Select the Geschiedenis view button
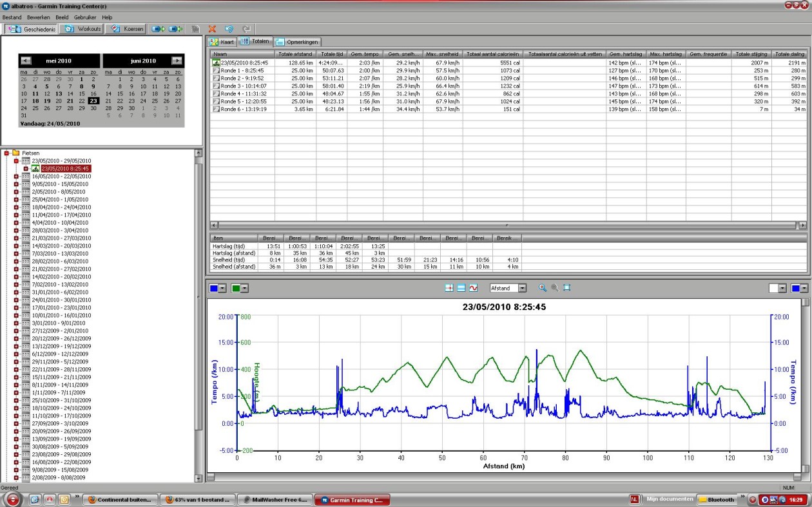This screenshot has height=507, width=812. coord(32,29)
